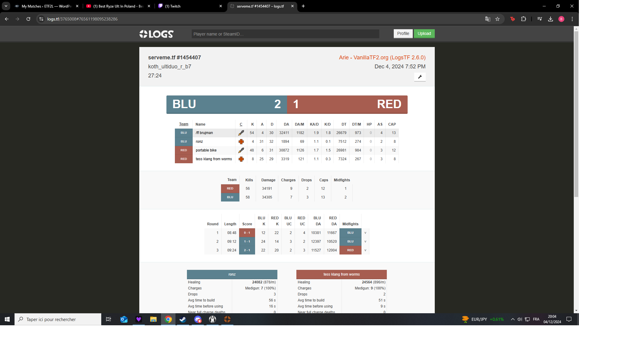Open the browser extensions puzzle icon

pos(523,19)
